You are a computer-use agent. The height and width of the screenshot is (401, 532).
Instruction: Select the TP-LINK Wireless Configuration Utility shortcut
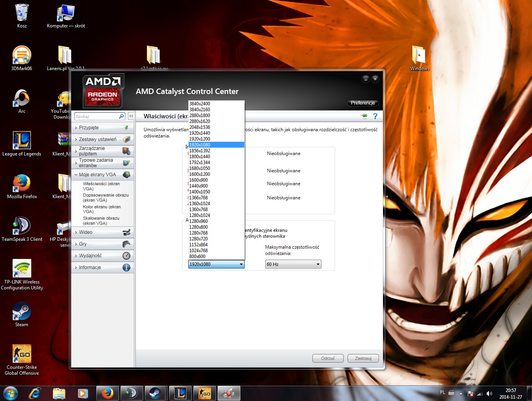[x=22, y=275]
